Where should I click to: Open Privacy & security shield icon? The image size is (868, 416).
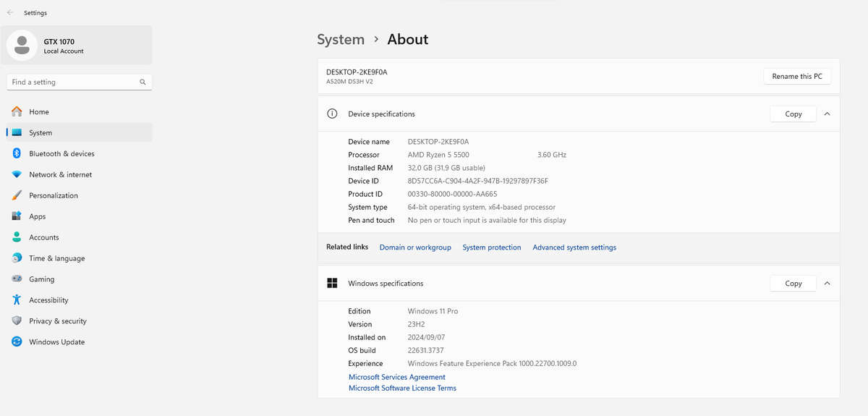pos(17,321)
